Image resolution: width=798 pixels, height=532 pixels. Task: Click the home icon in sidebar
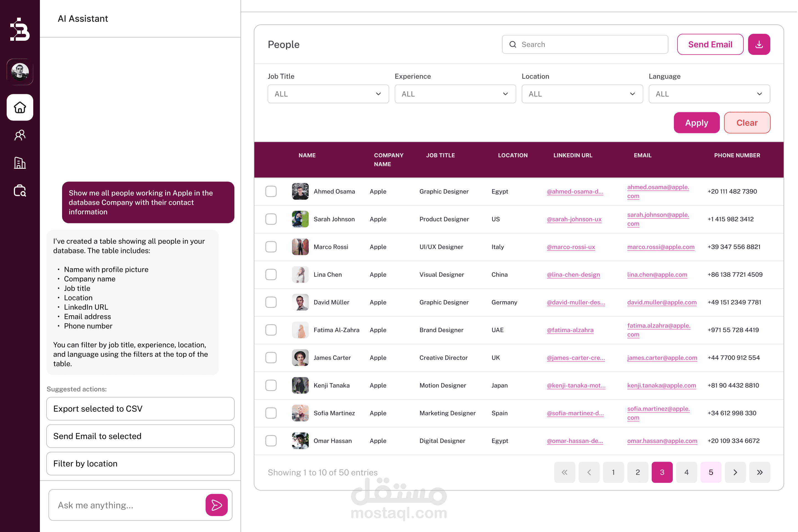(20, 108)
